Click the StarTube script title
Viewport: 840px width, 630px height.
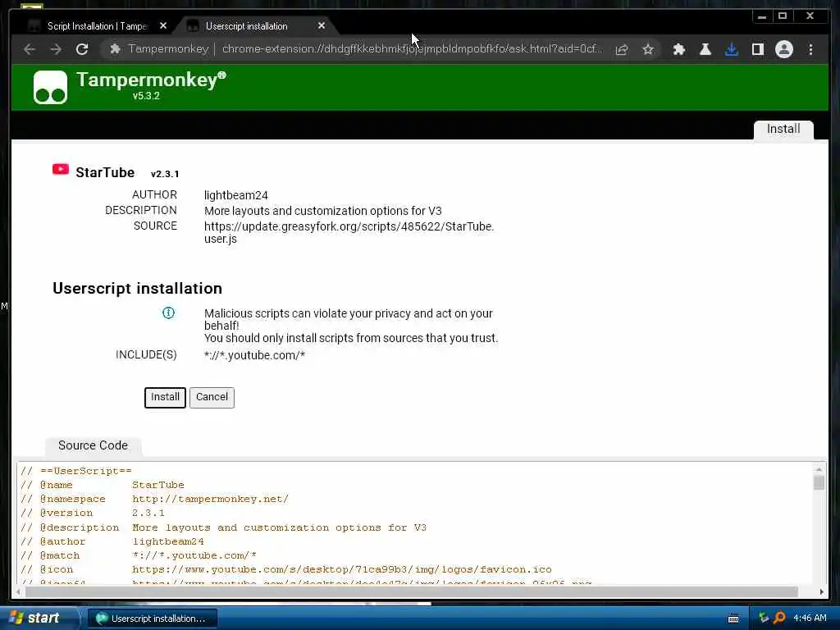coord(105,172)
